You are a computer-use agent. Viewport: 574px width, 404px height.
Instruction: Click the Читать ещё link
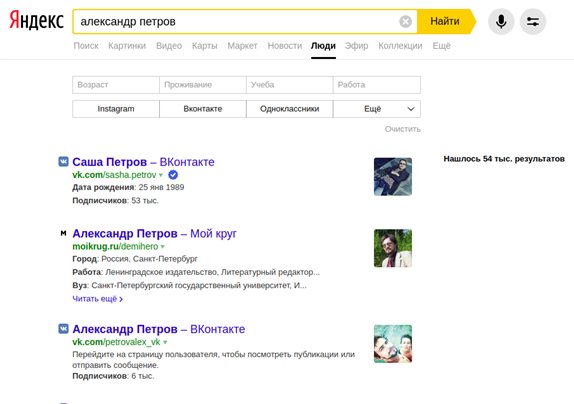97,299
